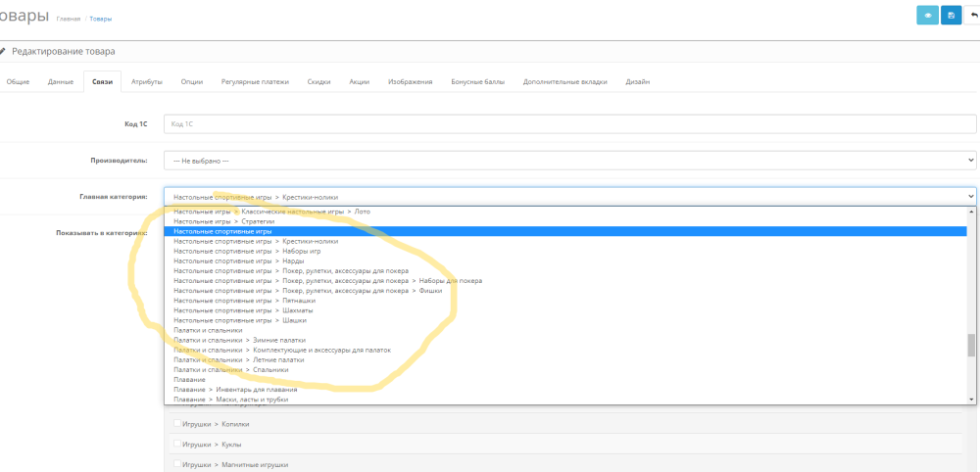
Task: Tick the Игрушки > Магнитные игрушки checkbox
Action: point(177,464)
